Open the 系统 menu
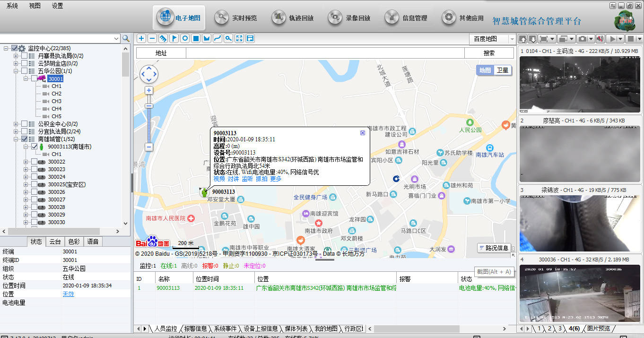The width and height of the screenshot is (644, 338). [x=12, y=6]
